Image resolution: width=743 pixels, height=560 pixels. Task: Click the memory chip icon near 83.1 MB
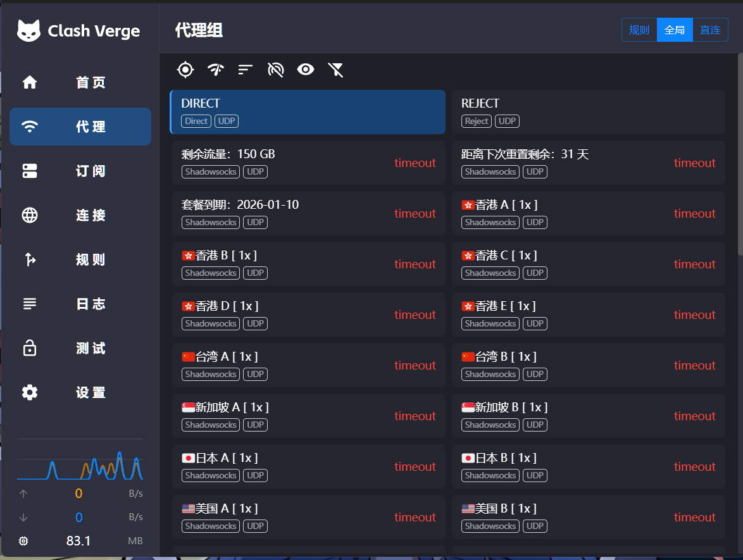(24, 541)
